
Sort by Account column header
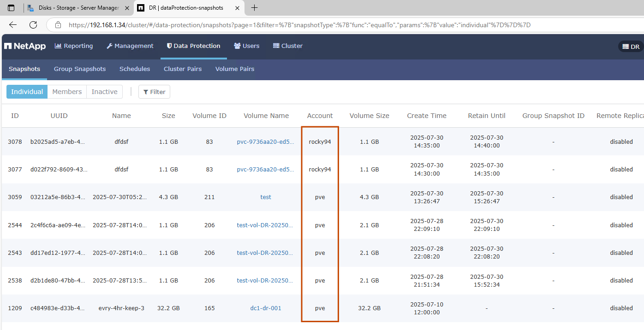coord(320,116)
